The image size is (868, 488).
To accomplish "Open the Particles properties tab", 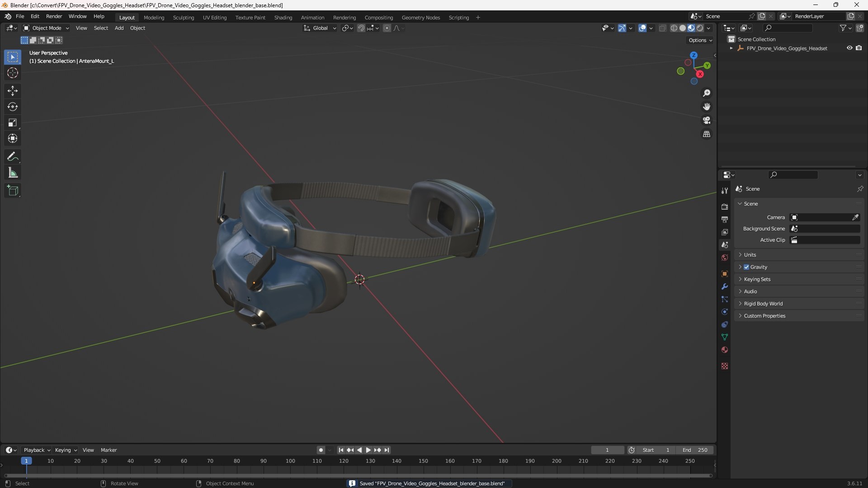I will coord(725,299).
